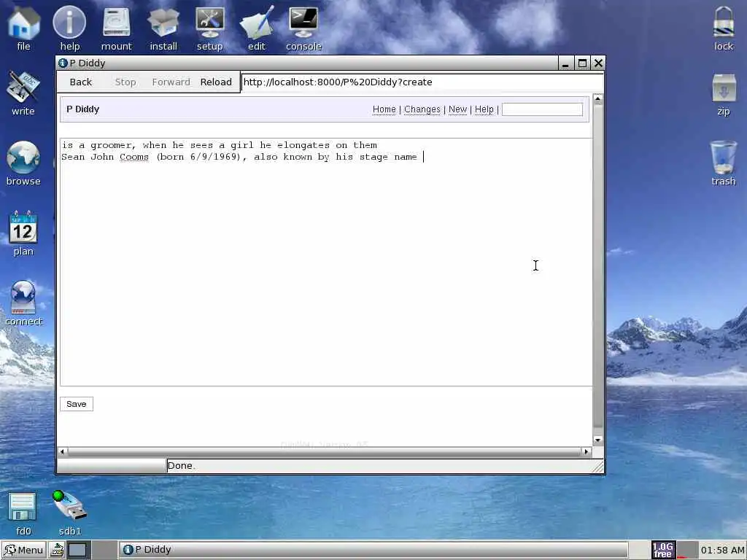Open the plan calendar icon

click(x=23, y=233)
